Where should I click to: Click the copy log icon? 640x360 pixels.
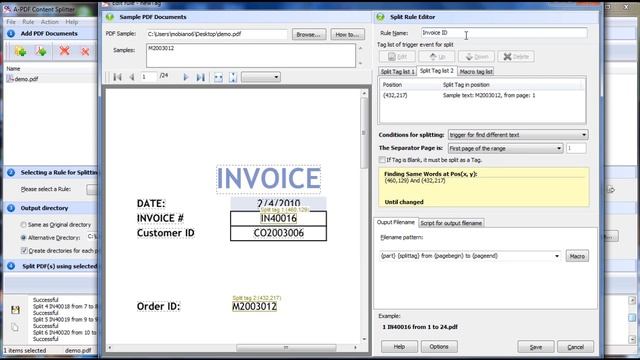[x=15, y=327]
